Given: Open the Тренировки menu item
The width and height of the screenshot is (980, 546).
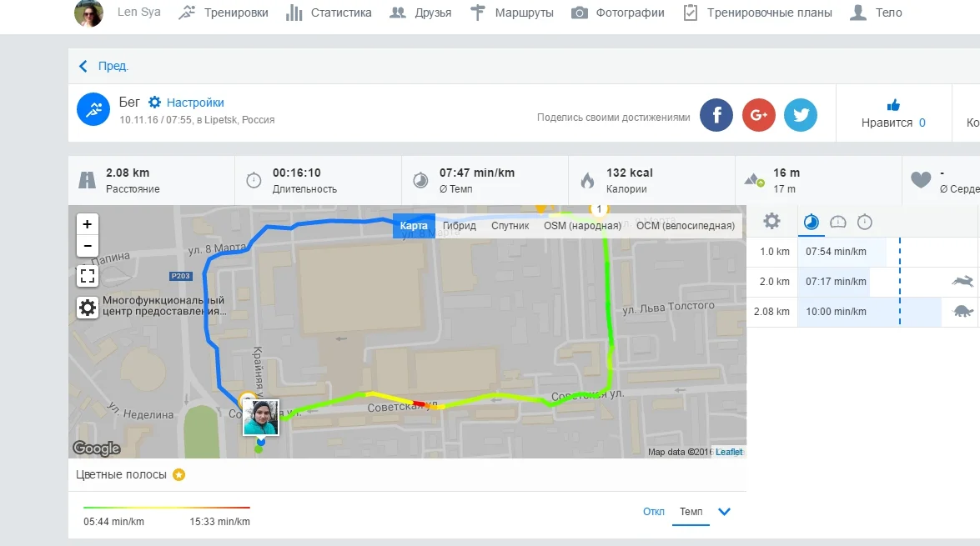Looking at the screenshot, I should pos(224,13).
